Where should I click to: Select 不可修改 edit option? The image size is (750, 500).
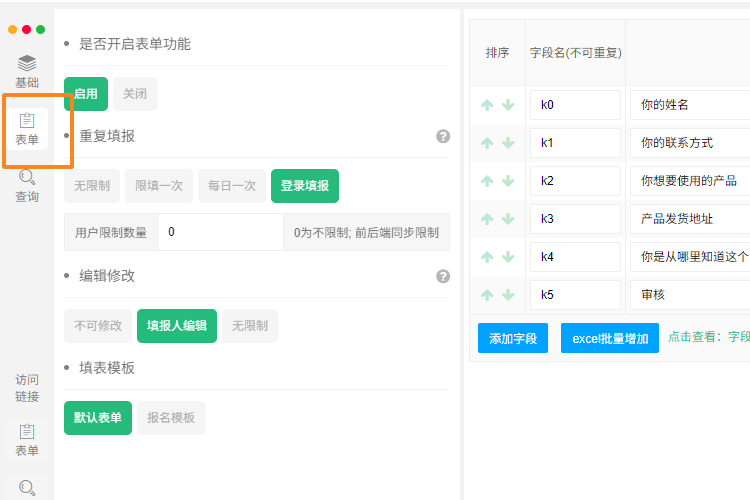(x=98, y=326)
